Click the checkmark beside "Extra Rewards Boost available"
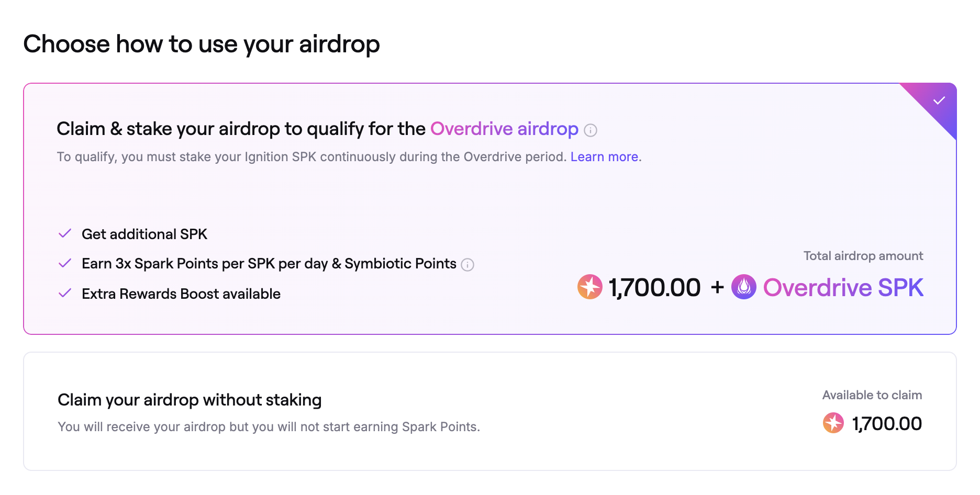Screen dimensions: 980x495 click(65, 294)
